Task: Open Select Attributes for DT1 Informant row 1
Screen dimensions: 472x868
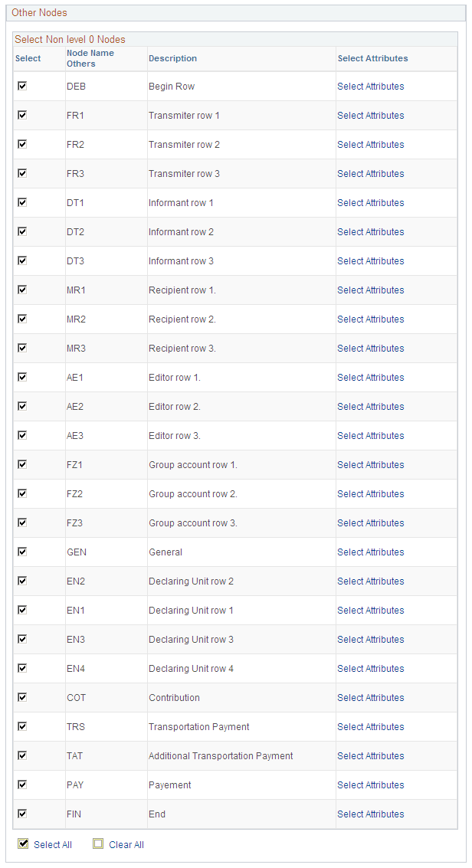Action: click(371, 202)
